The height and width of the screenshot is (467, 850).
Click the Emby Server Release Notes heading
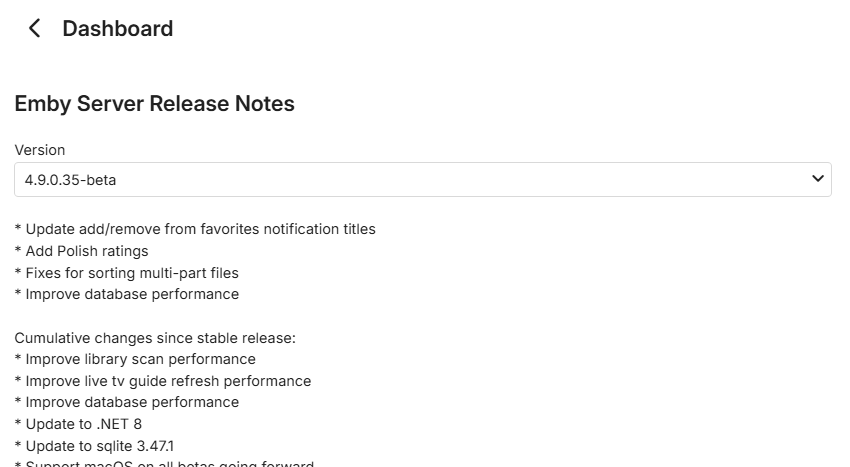click(154, 104)
